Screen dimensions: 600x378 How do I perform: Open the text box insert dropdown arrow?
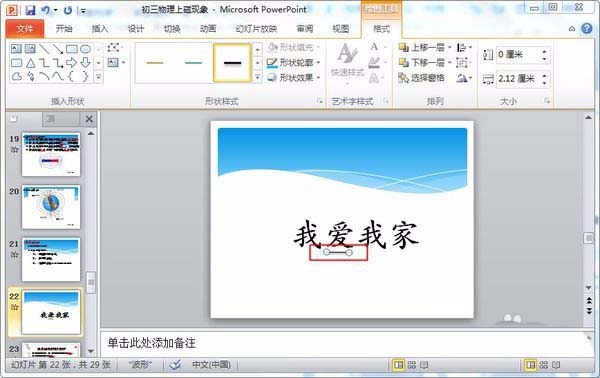[x=123, y=62]
